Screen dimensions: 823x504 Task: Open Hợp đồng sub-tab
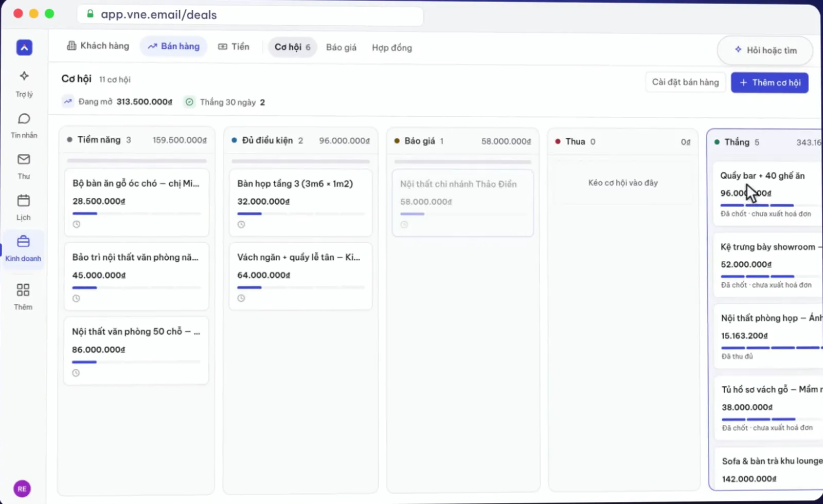(x=392, y=48)
